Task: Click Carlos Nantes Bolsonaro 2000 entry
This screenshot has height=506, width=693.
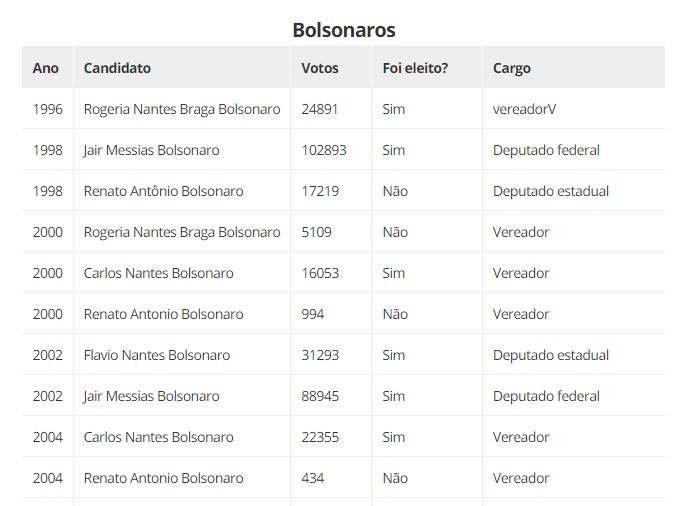Action: (x=159, y=273)
